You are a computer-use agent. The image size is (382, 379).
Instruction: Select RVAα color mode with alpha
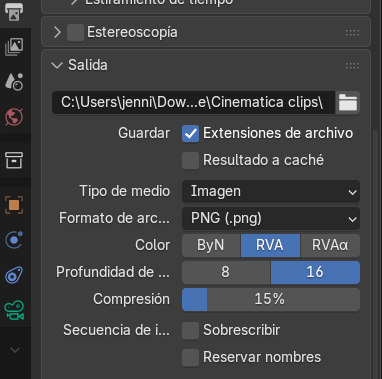tap(330, 245)
